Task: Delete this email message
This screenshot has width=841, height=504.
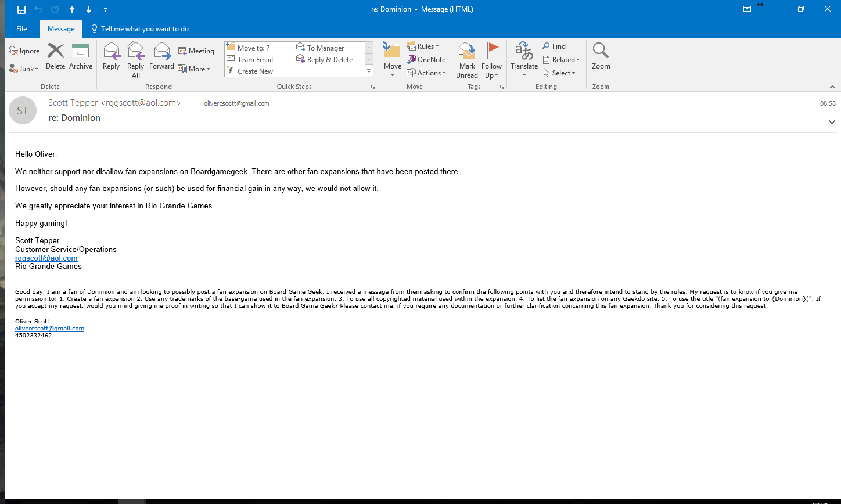Action: [56, 57]
